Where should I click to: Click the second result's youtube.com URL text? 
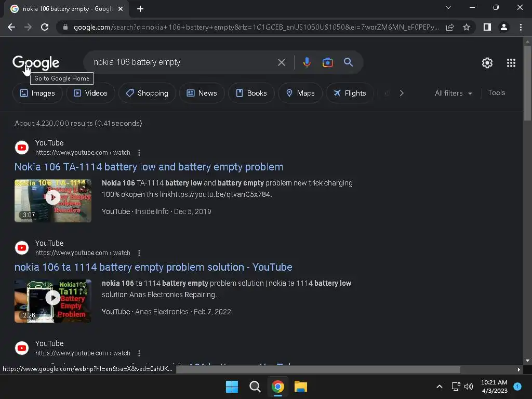pyautogui.click(x=83, y=253)
